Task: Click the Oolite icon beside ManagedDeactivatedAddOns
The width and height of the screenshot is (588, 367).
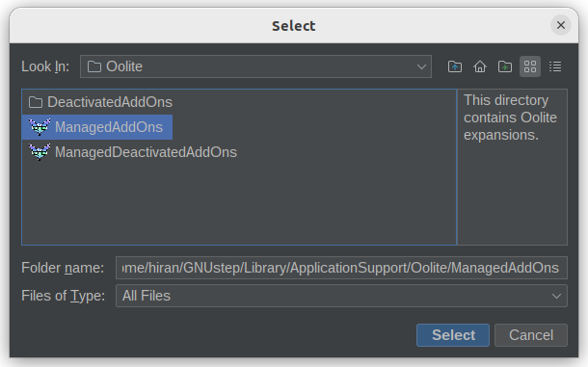Action: click(40, 152)
